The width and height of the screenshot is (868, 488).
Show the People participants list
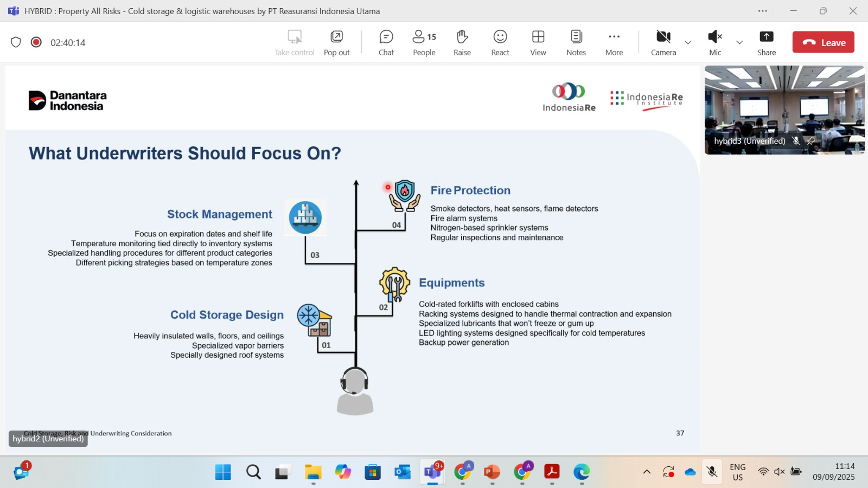pos(424,43)
